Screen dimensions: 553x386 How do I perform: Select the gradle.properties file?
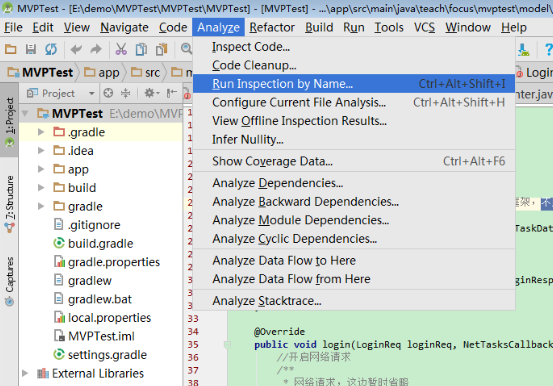point(107,262)
